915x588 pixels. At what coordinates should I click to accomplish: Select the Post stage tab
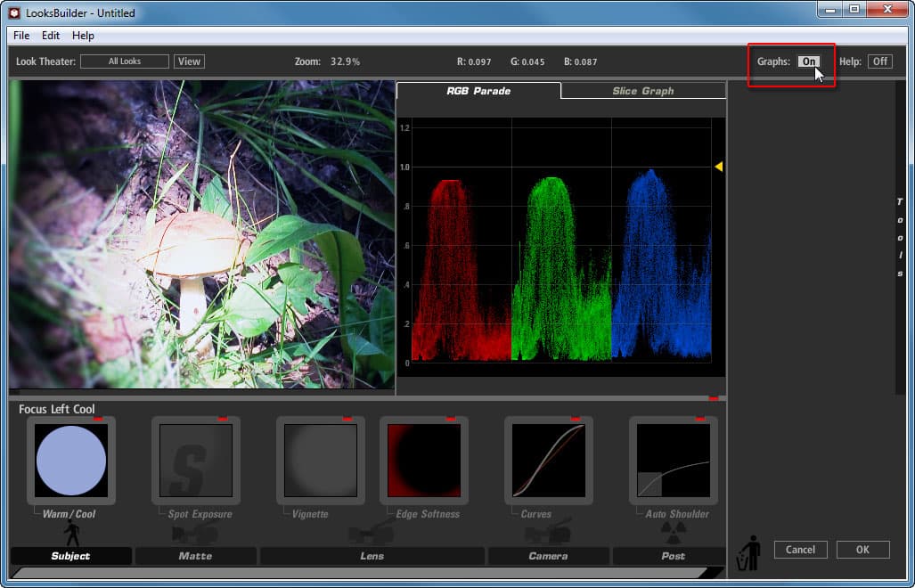(673, 556)
